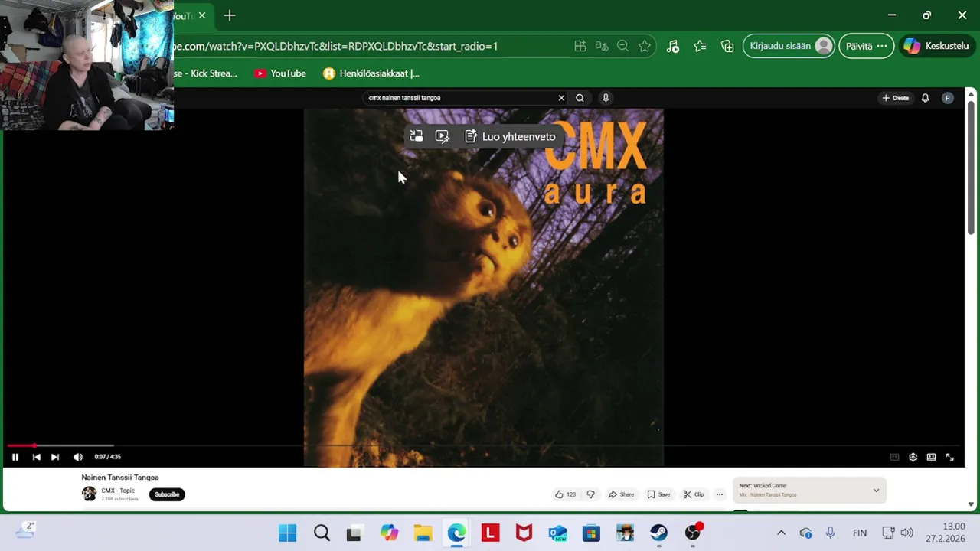Open the red L app on taskbar
Screen dimensions: 980x551
(x=490, y=533)
